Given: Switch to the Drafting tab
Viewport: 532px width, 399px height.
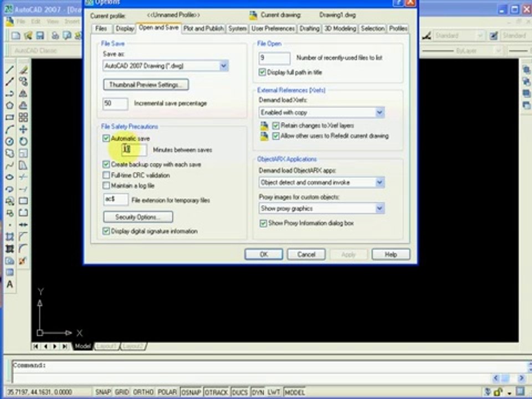Looking at the screenshot, I should [x=309, y=28].
